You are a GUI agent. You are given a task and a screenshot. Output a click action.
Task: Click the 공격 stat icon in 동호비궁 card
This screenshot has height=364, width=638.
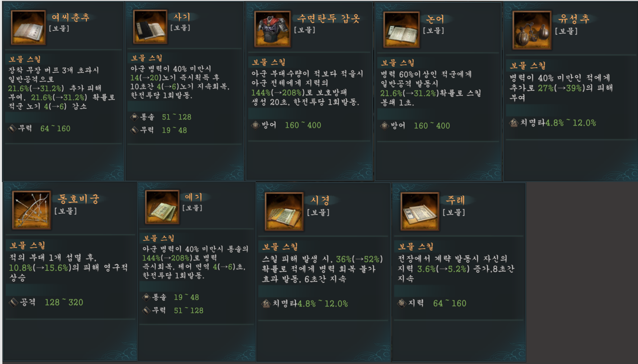(x=14, y=302)
